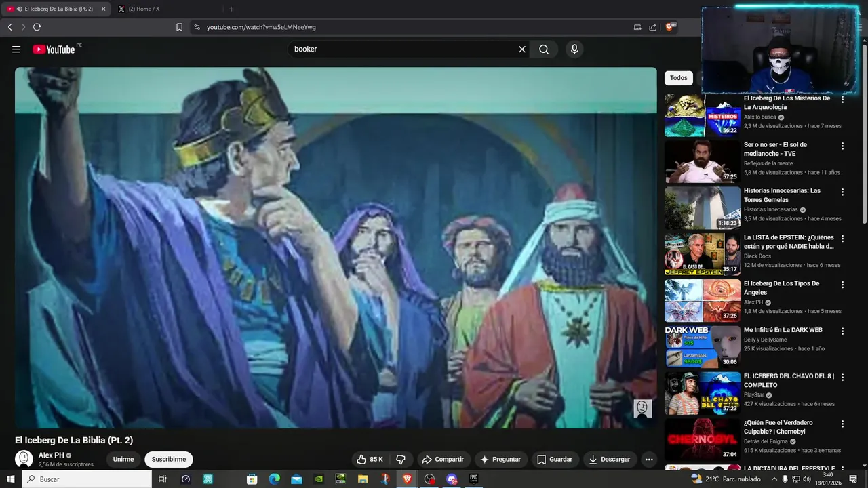Select El Iceberg De La Biblia tab
Screen dimensions: 868x488
coord(54,9)
